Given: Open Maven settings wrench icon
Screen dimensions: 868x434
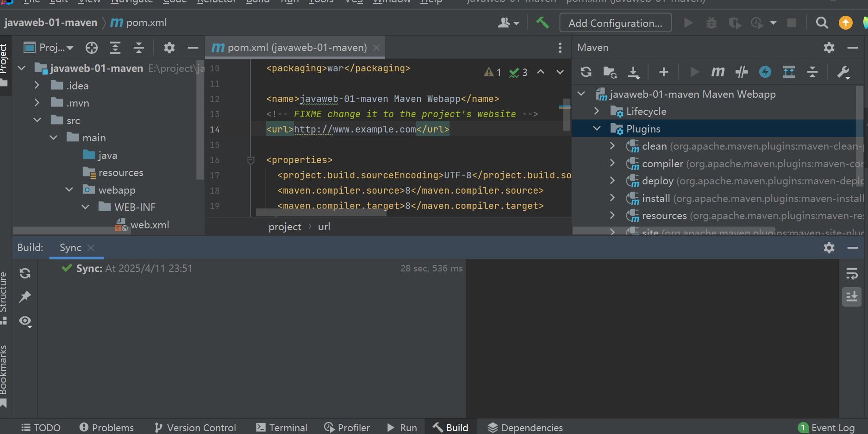Looking at the screenshot, I should (843, 72).
